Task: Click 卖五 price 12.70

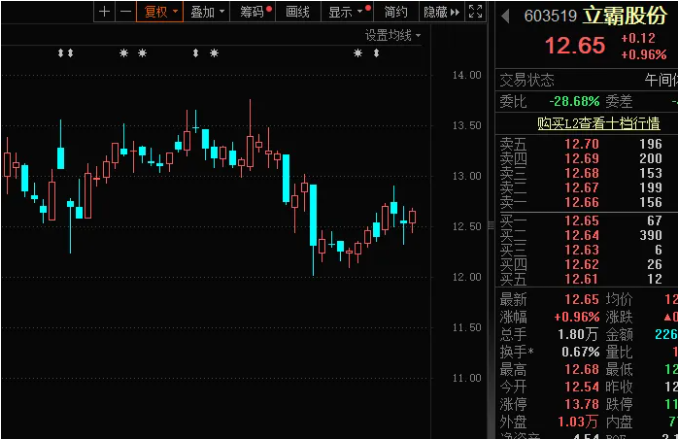Action: (582, 144)
